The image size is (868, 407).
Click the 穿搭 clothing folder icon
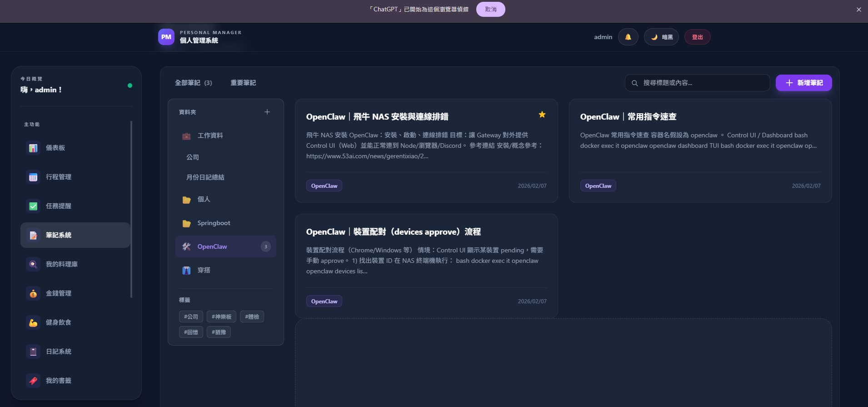pos(186,270)
